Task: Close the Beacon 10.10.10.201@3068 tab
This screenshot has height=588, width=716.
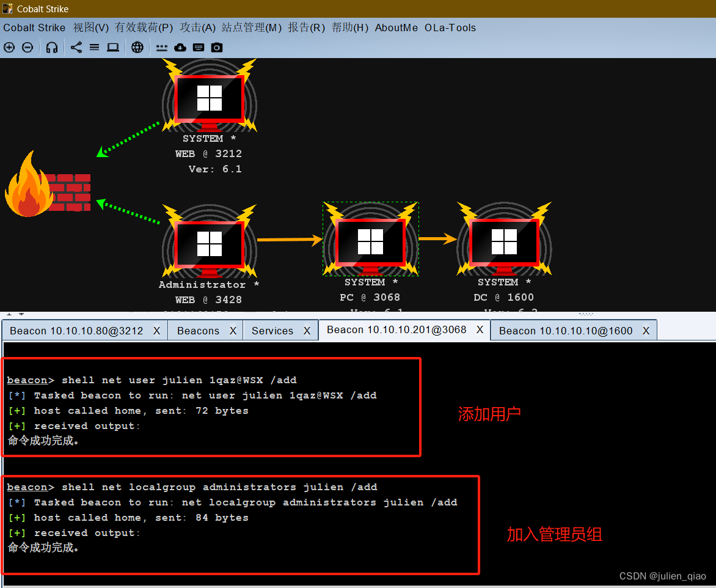Action: pos(480,330)
